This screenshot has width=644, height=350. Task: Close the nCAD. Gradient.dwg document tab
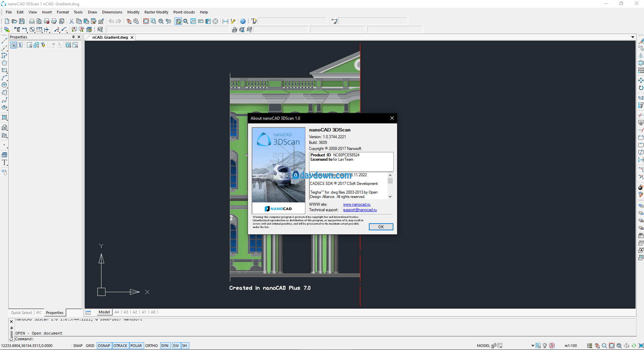click(132, 37)
